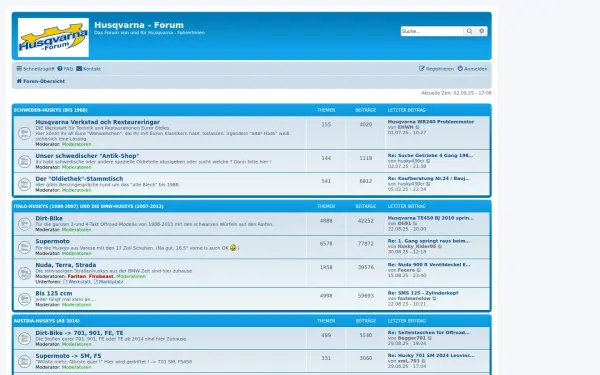Open last post "Re: 1. Gang springt raus beim…"
The height and width of the screenshot is (375, 600).
pos(429,241)
